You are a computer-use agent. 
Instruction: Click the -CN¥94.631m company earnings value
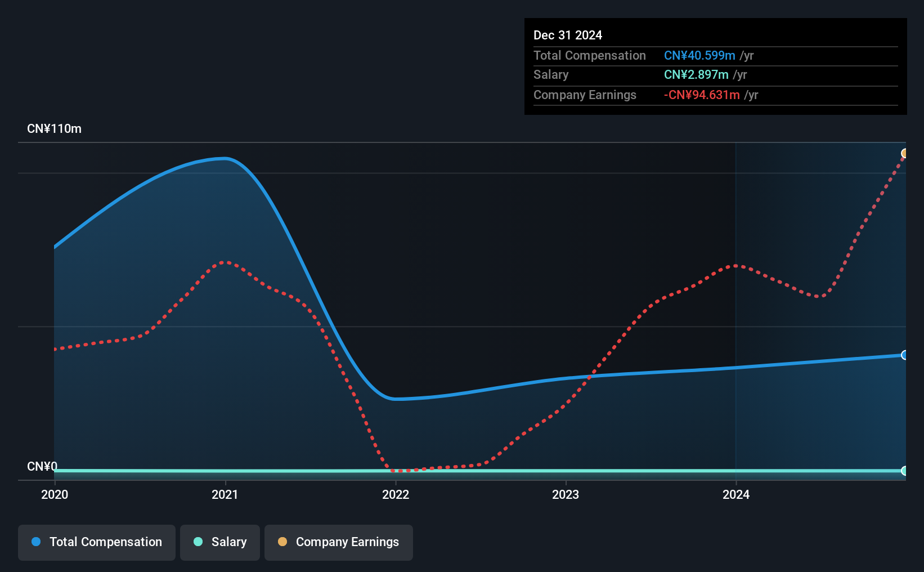(702, 95)
